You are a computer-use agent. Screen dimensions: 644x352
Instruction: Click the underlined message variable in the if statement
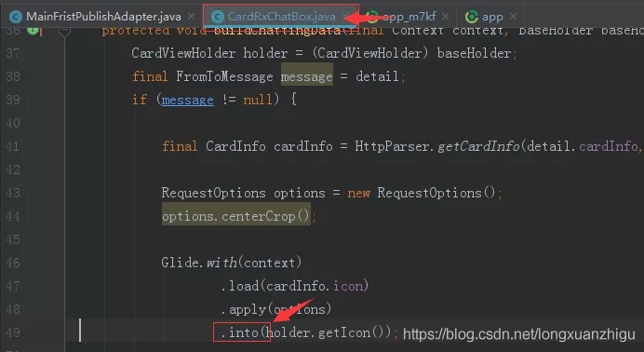point(188,100)
